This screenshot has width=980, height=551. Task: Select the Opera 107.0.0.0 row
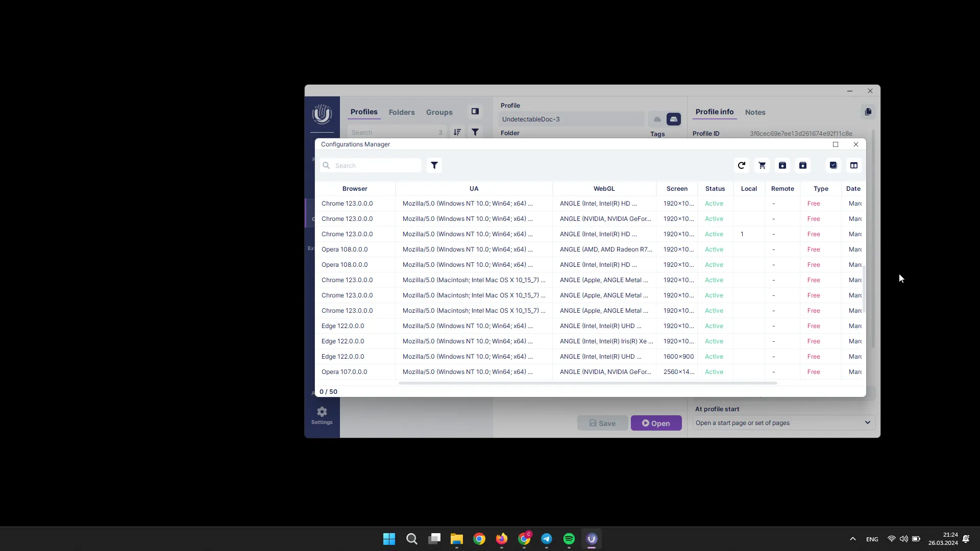point(589,372)
